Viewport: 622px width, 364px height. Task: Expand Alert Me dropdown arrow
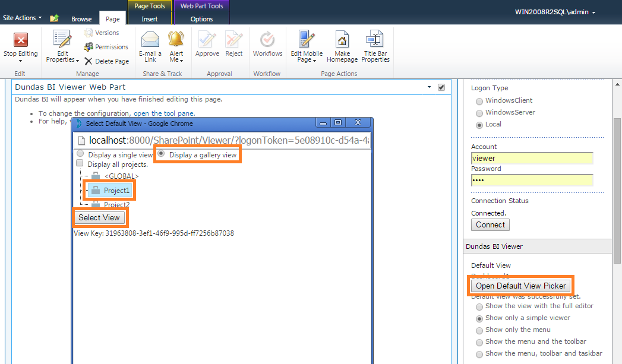point(181,61)
